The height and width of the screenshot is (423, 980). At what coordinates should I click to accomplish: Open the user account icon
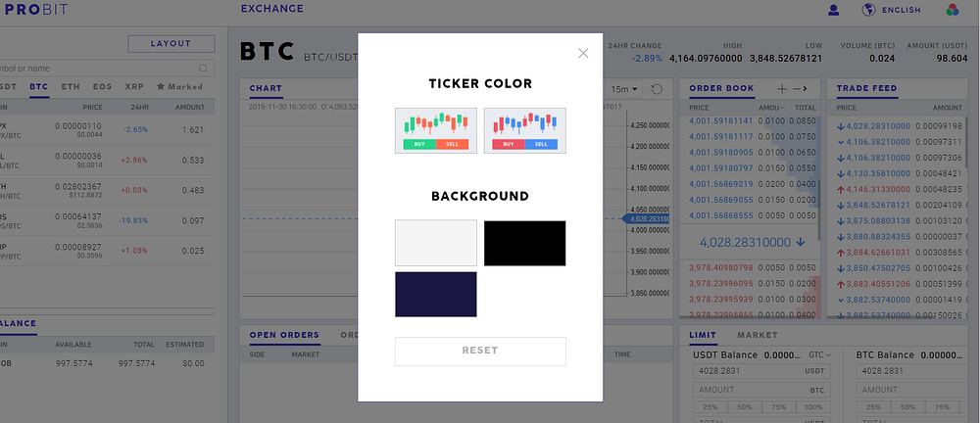[x=833, y=10]
